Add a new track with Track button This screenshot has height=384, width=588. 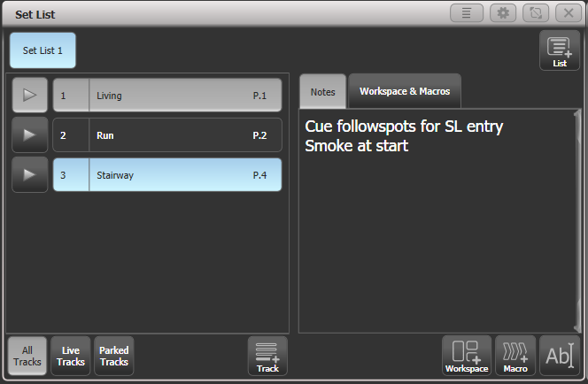267,356
